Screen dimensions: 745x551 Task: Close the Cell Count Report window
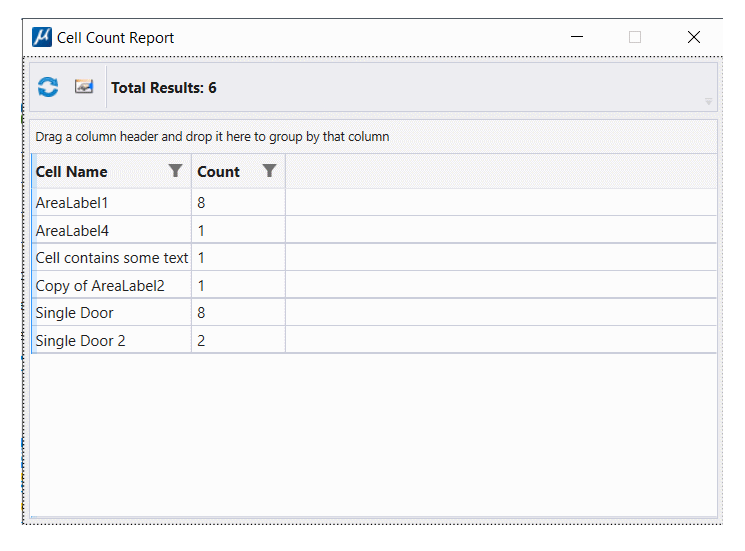[x=694, y=37]
